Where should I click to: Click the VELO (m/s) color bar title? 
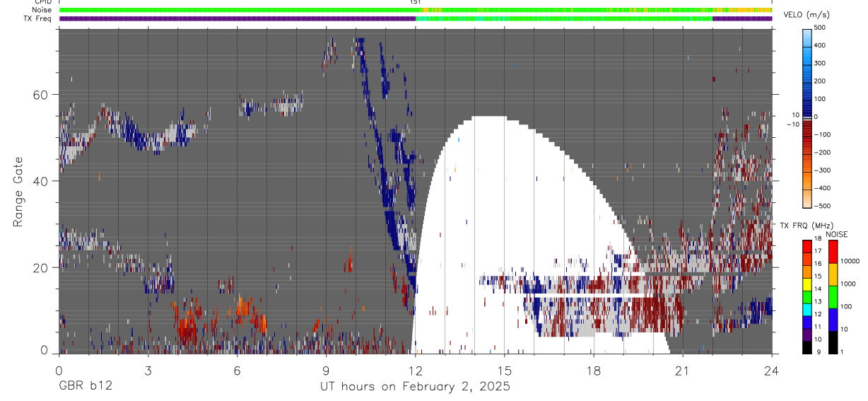pyautogui.click(x=808, y=15)
